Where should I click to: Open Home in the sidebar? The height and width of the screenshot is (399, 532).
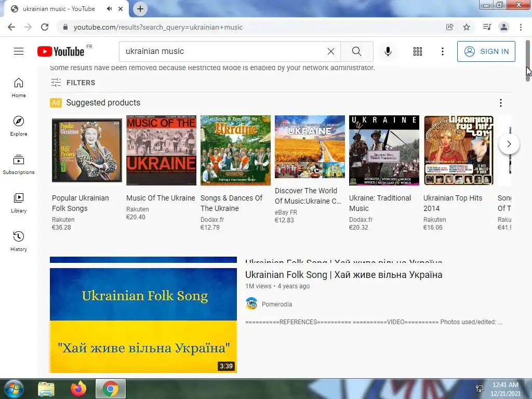(19, 87)
